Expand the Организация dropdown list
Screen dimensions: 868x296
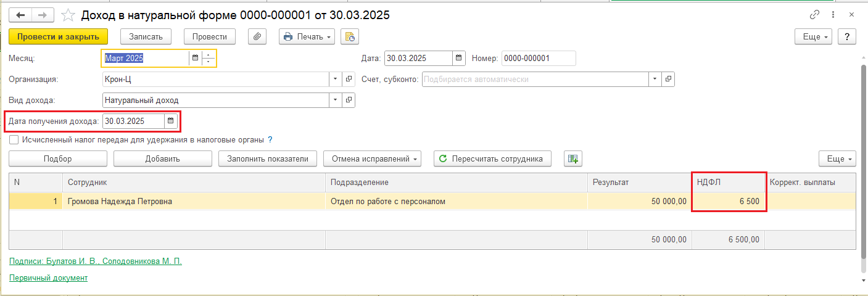point(336,79)
